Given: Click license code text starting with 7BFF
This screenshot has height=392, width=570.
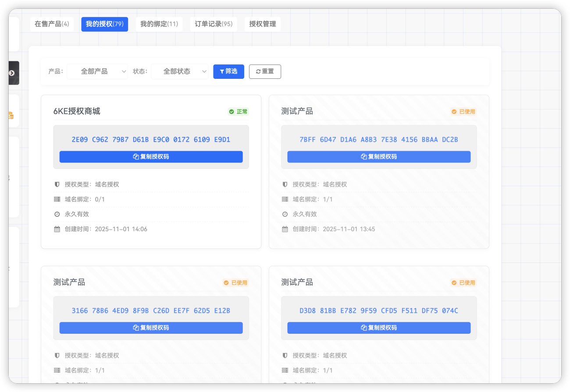Looking at the screenshot, I should click(x=378, y=140).
